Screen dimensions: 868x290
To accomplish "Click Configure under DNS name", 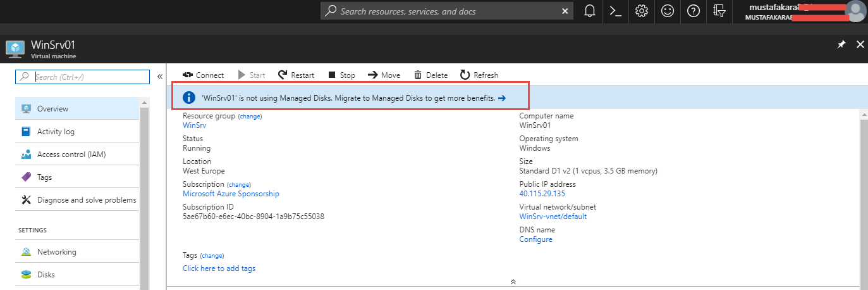I will tap(535, 239).
